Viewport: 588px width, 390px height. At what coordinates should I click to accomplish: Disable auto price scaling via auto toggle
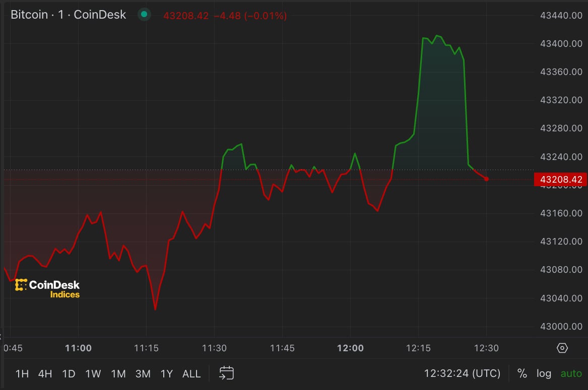(x=571, y=373)
